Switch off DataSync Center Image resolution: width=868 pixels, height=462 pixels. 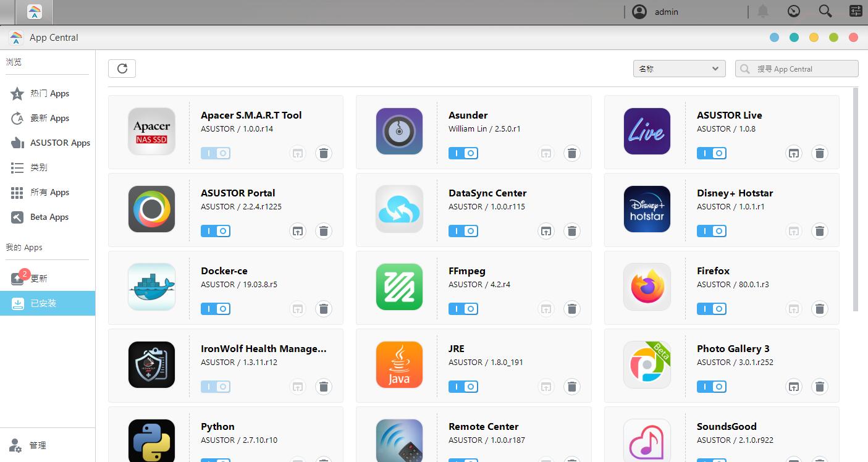click(463, 231)
